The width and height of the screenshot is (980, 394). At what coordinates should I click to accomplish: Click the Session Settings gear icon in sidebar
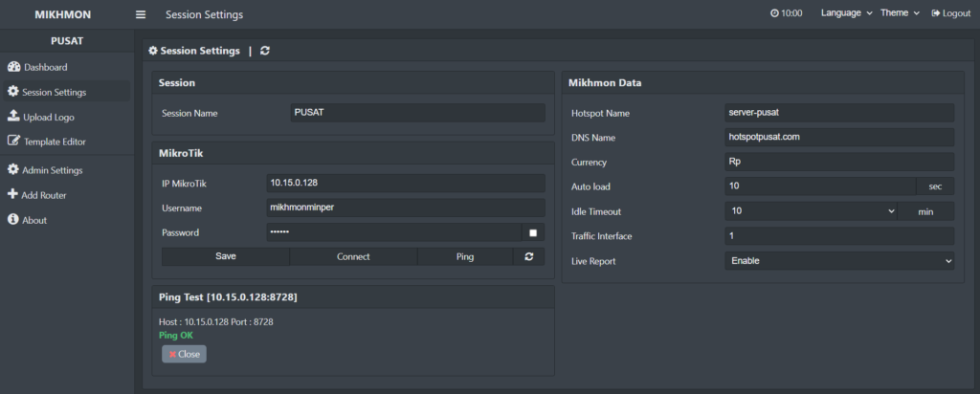pyautogui.click(x=12, y=92)
